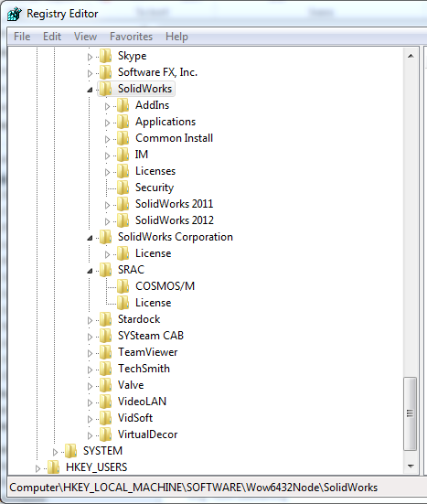Select License label under SolidWorks Corporation
427x504 pixels.
pos(154,253)
